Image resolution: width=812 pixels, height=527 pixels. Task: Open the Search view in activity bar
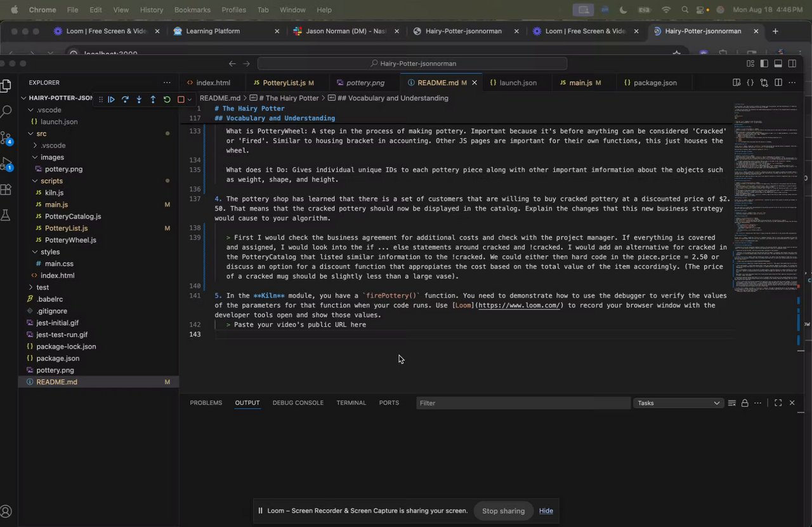(6, 112)
